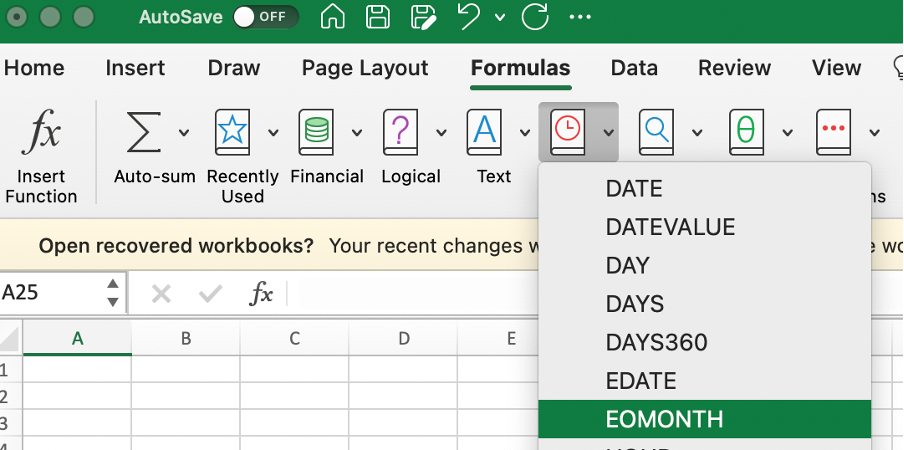Collapse the Date & Time dropdown arrow
904x450 pixels.
pyautogui.click(x=608, y=132)
